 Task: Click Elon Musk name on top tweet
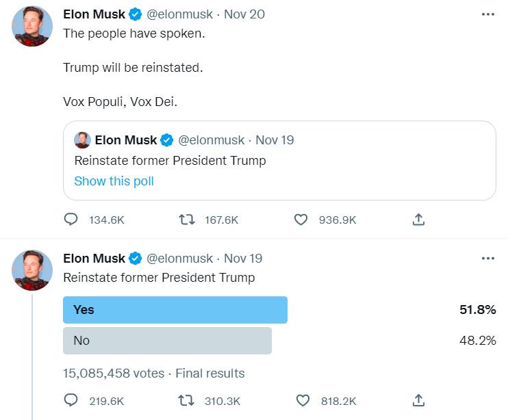click(x=94, y=14)
